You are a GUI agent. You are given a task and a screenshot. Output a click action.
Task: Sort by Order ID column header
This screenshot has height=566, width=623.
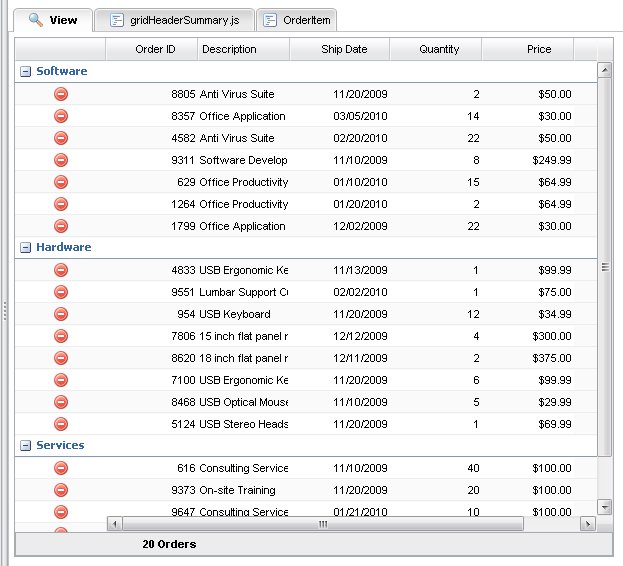[155, 49]
